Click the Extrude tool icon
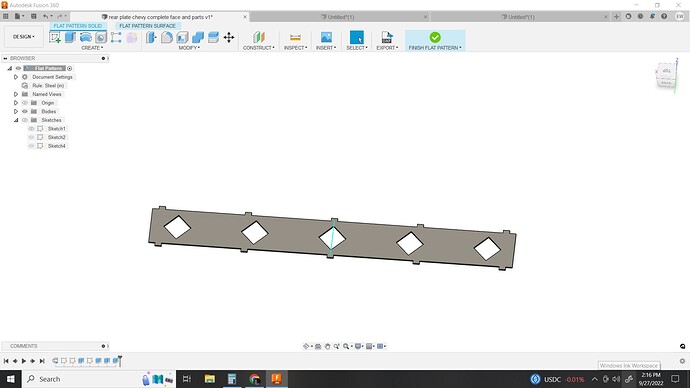 (70, 37)
